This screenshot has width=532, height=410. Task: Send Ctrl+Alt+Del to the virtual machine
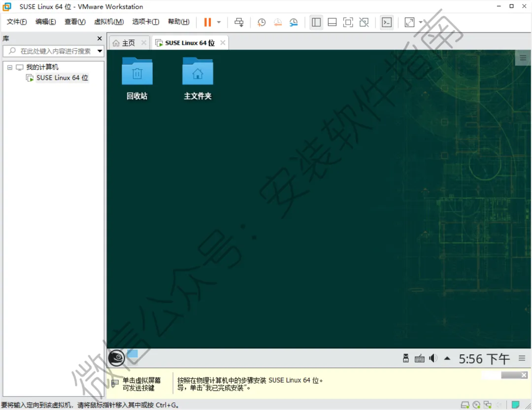click(x=239, y=22)
